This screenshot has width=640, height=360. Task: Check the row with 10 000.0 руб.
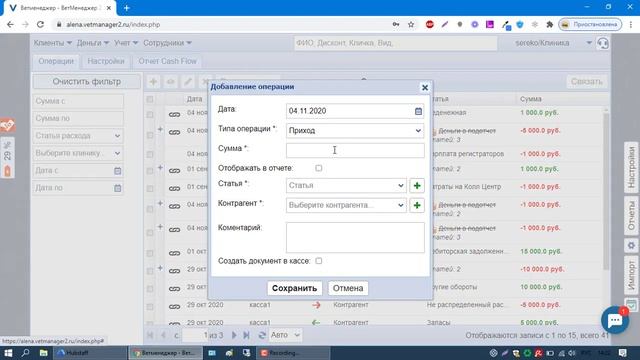150,289
